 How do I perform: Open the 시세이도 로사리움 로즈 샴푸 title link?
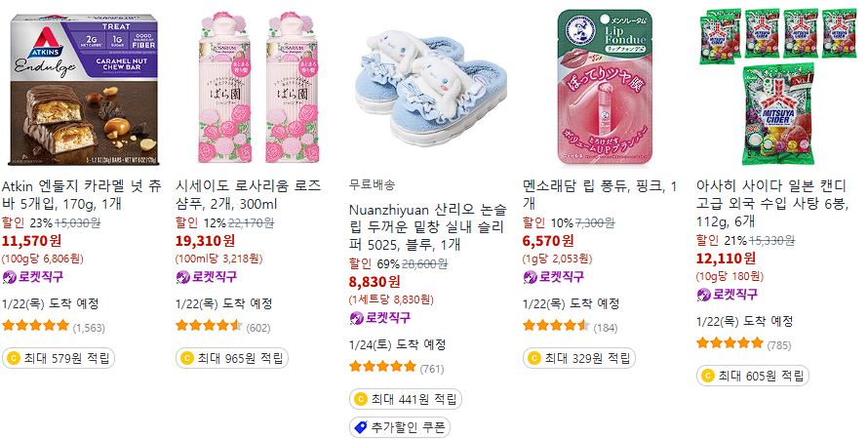249,194
